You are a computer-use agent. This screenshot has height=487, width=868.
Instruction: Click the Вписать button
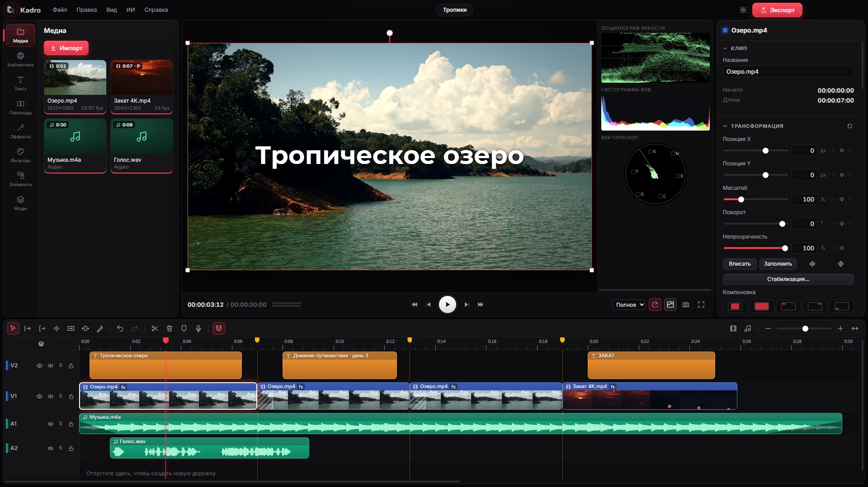tap(740, 264)
